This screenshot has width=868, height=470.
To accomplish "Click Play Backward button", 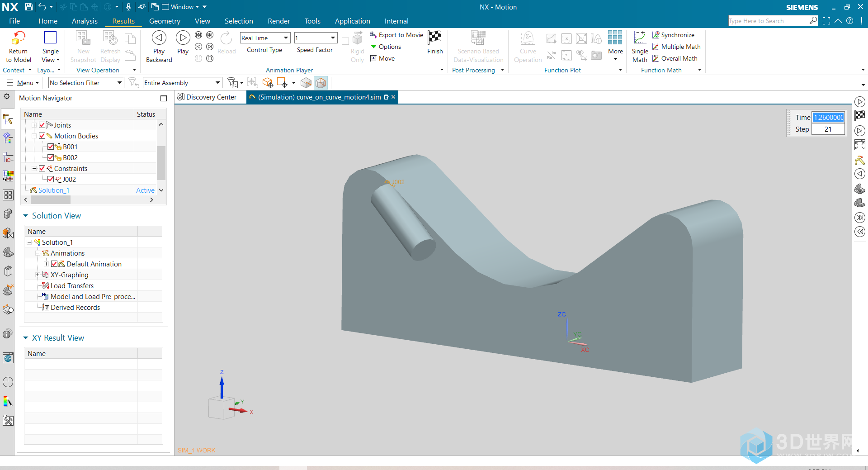I will (x=159, y=47).
